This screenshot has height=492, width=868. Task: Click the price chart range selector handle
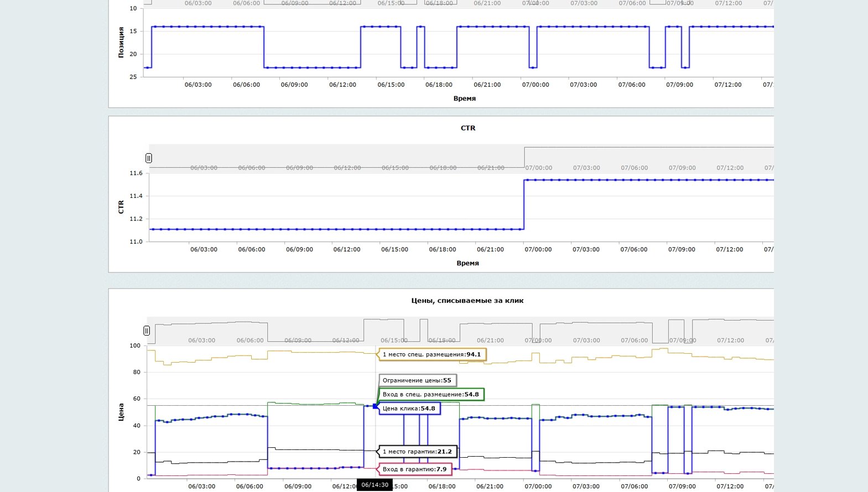point(147,331)
